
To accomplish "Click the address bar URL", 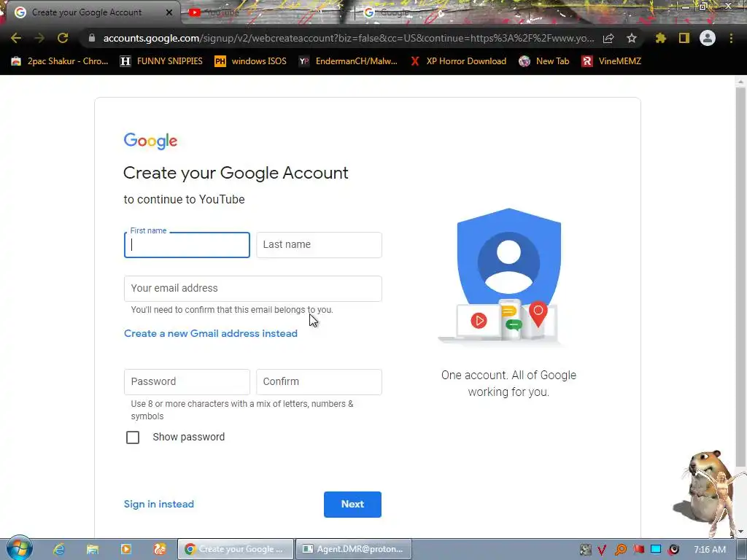I will pyautogui.click(x=348, y=38).
